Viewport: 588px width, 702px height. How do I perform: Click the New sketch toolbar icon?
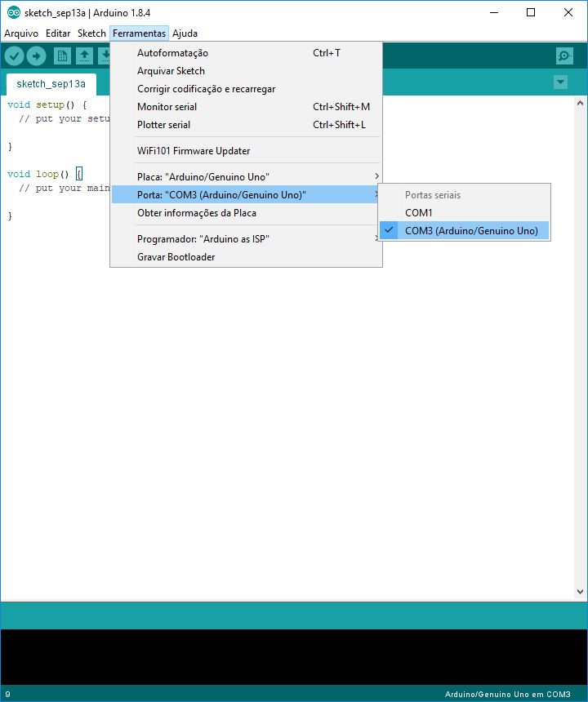(x=62, y=56)
